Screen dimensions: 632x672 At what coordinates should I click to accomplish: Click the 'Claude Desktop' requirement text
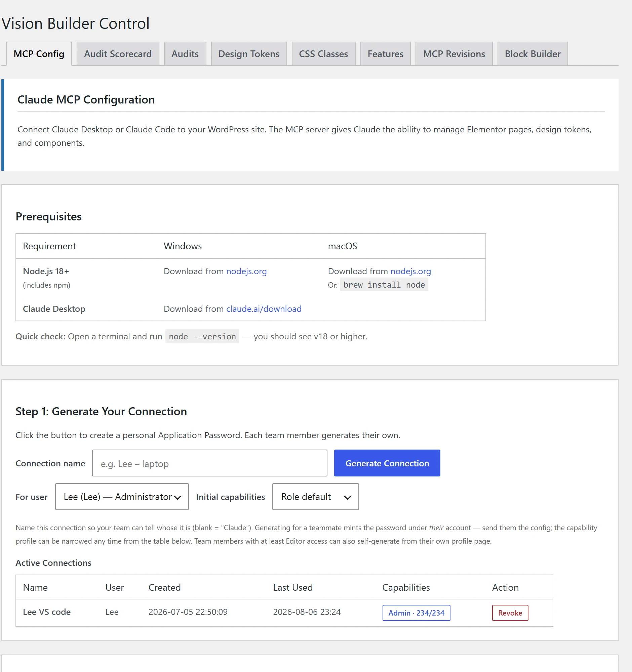pyautogui.click(x=54, y=309)
